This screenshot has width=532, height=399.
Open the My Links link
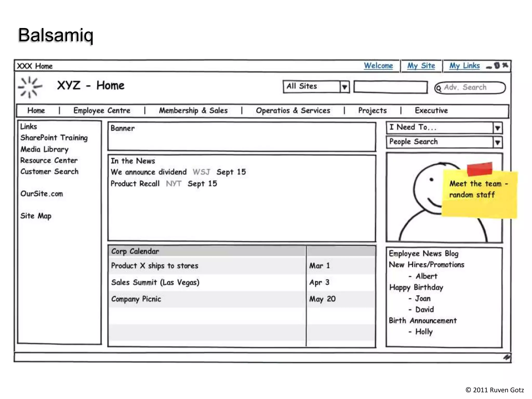(x=464, y=66)
